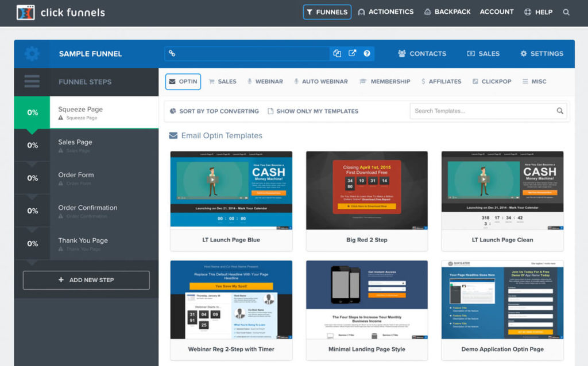Click the search icon inside Search Templates field
The image size is (588, 366).
tap(560, 111)
